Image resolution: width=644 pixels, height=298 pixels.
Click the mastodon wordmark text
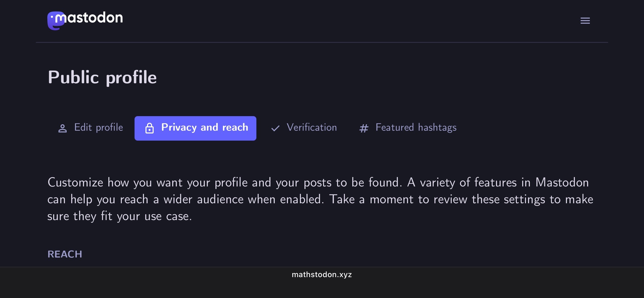(94, 18)
